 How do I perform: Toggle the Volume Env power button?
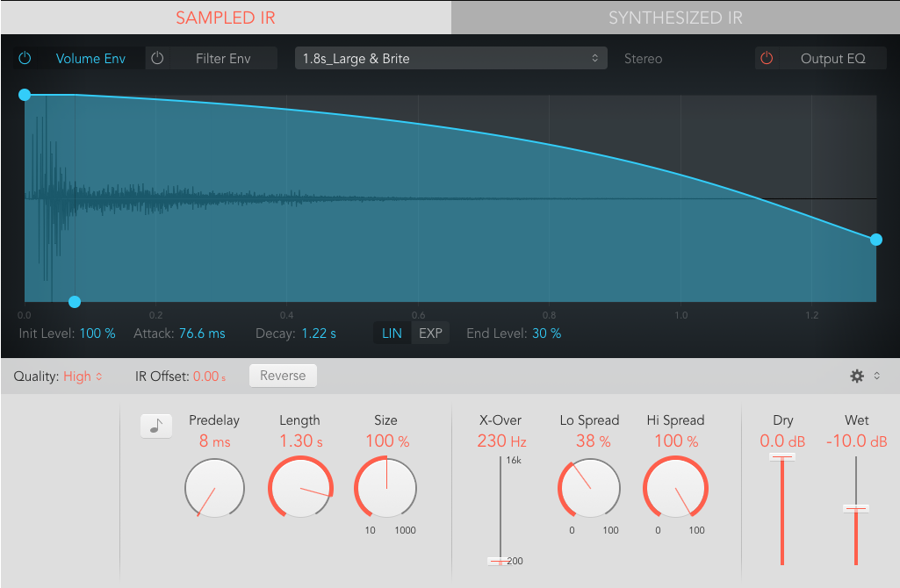25,58
